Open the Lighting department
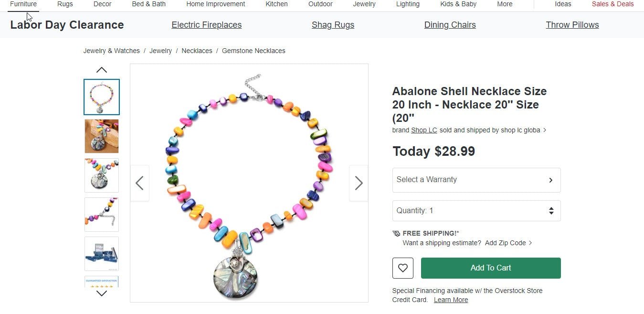The width and height of the screenshot is (644, 314). click(x=408, y=4)
